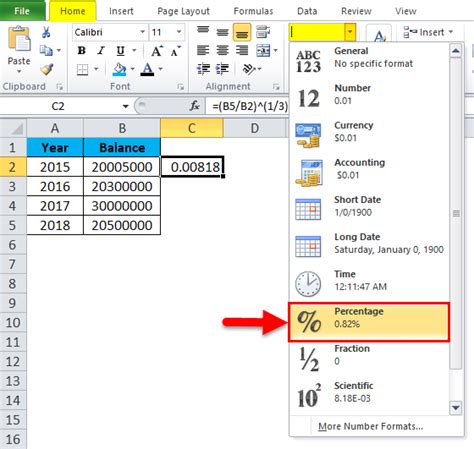
Task: Open the Underline style dropdown arrow
Action: pyautogui.click(x=134, y=51)
